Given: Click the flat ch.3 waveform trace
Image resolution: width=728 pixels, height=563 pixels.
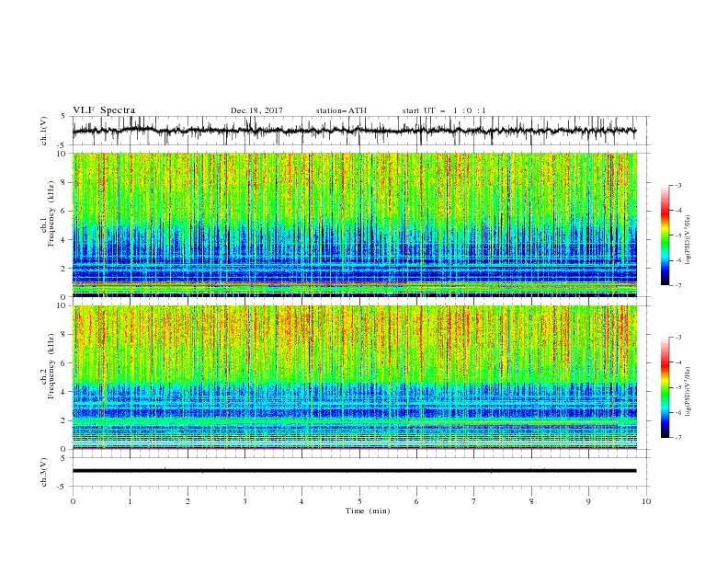Looking at the screenshot, I should (354, 471).
